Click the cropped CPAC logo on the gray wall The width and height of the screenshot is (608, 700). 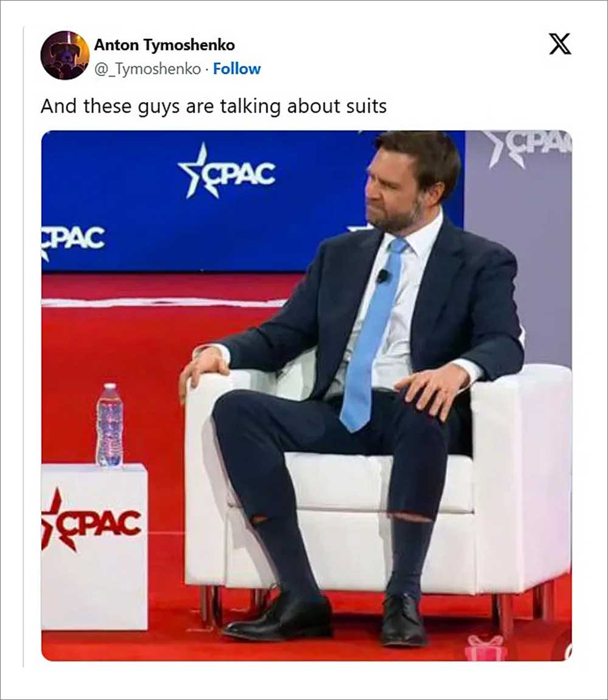pyautogui.click(x=528, y=147)
